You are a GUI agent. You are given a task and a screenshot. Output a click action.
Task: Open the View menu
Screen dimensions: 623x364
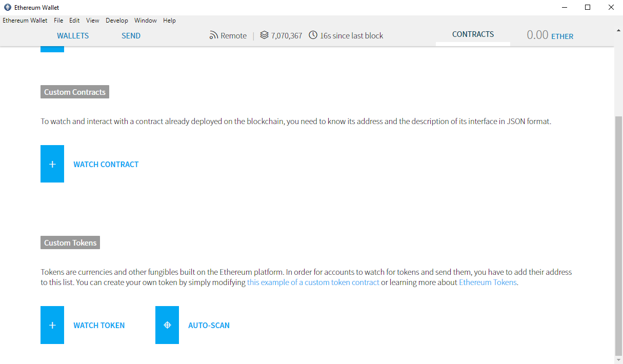pos(93,21)
